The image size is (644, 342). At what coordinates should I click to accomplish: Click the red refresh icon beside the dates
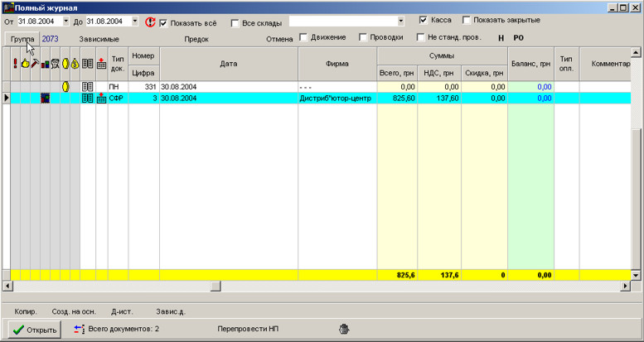(x=150, y=22)
